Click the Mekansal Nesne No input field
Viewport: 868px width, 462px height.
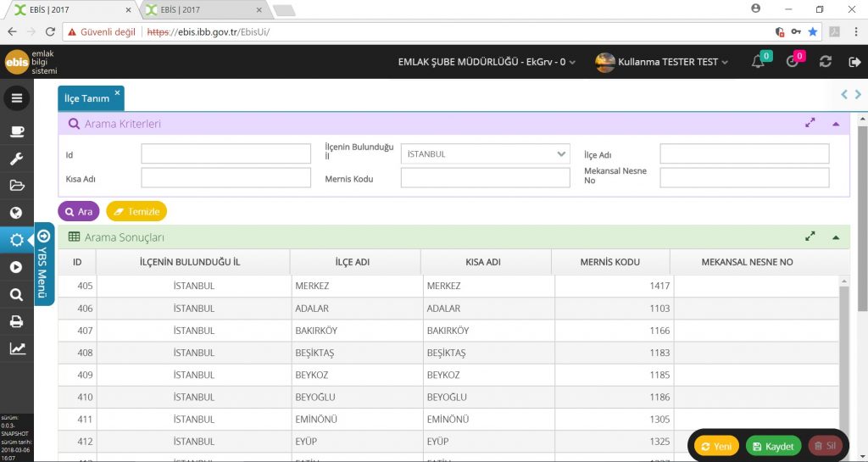(x=744, y=178)
